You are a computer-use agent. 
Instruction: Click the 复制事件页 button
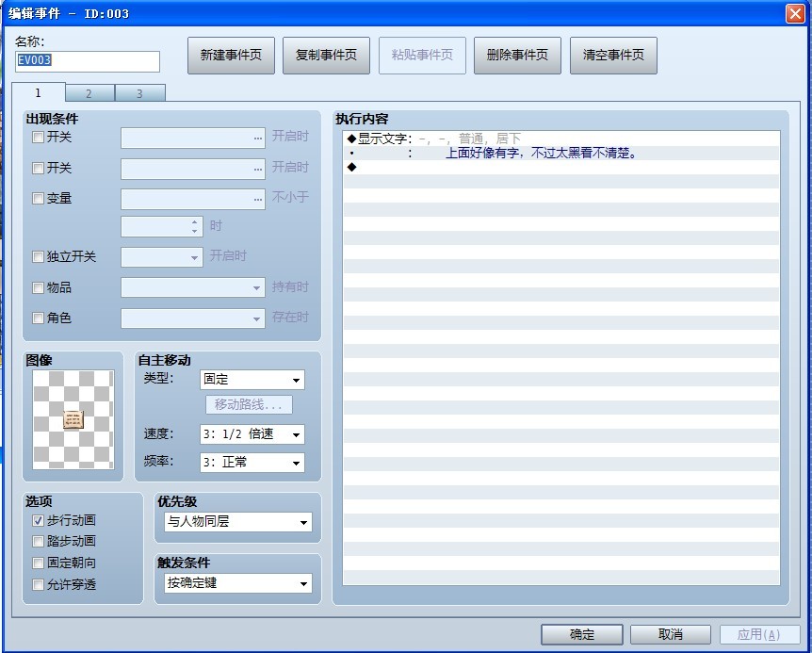pos(326,56)
